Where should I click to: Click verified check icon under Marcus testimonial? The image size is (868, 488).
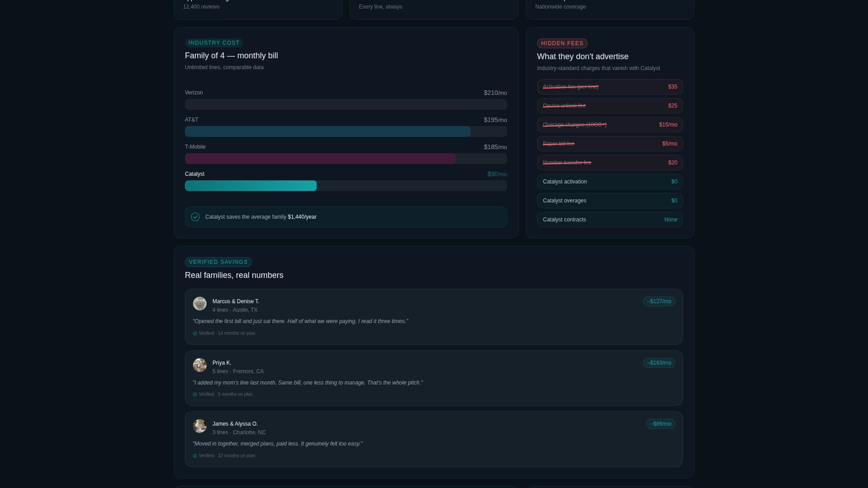(x=195, y=333)
